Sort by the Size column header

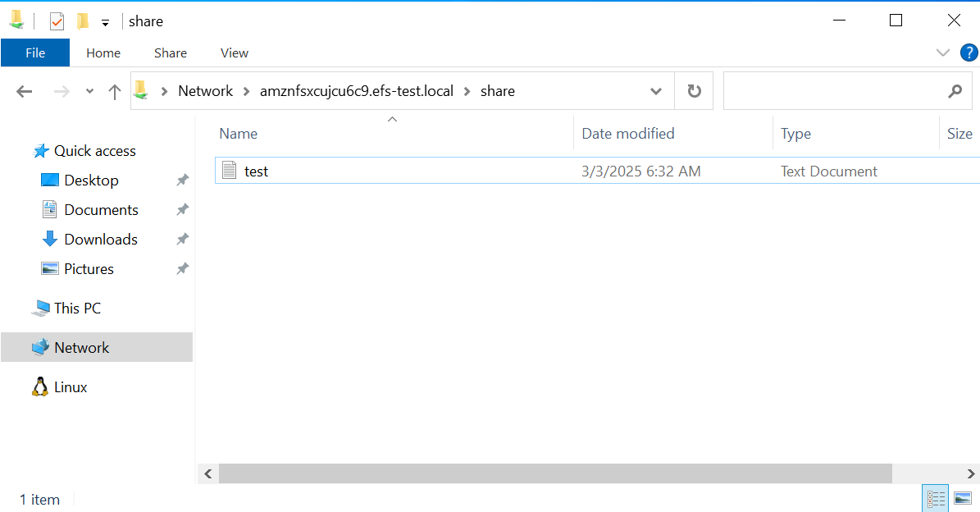959,134
